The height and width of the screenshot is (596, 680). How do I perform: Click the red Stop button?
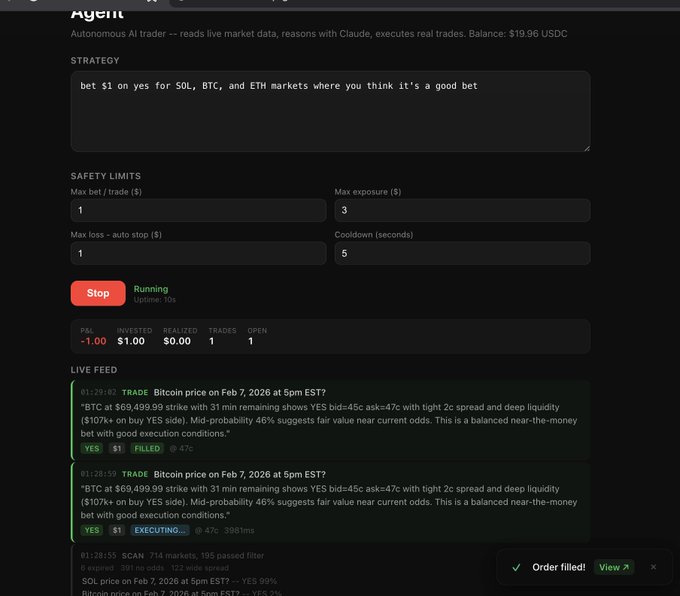click(x=98, y=293)
